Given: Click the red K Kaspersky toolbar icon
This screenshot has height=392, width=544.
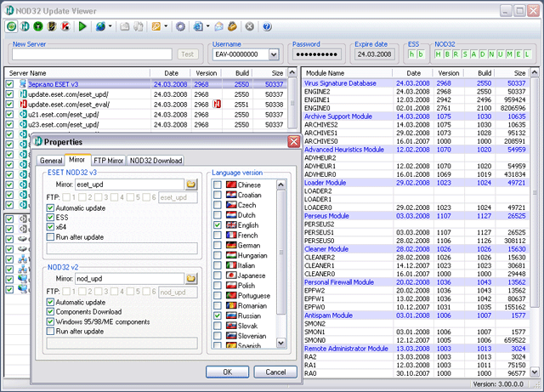Looking at the screenshot, I should pos(65,26).
